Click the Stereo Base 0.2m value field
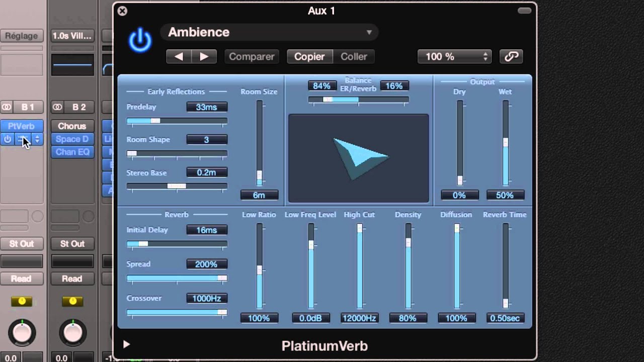 [207, 172]
